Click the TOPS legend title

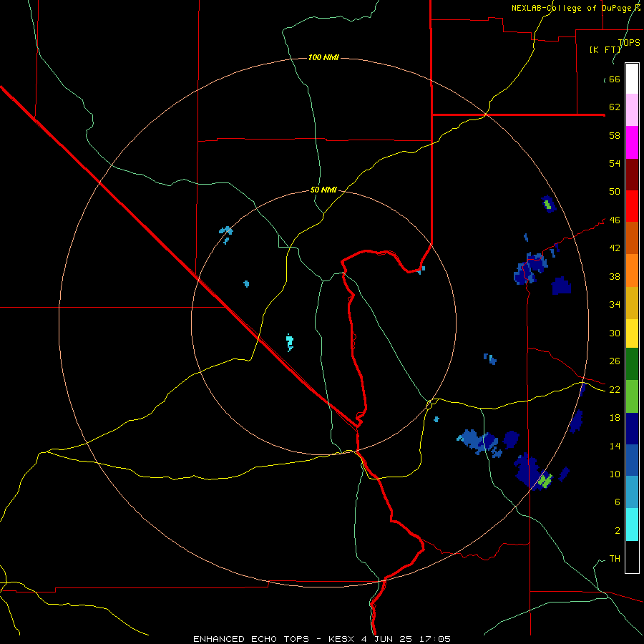[x=629, y=43]
